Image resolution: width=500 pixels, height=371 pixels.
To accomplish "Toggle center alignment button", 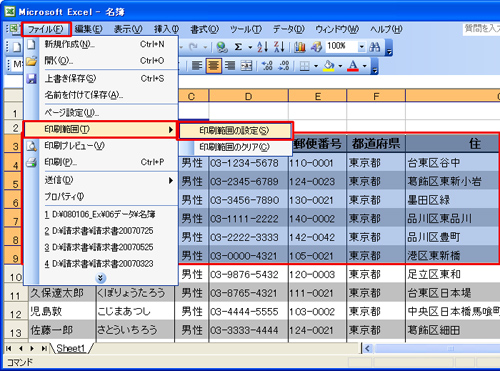I will click(213, 66).
